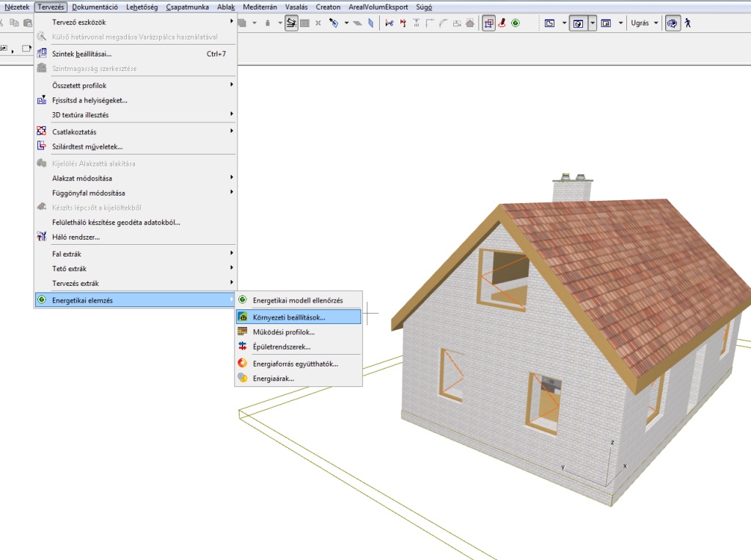Click the section window toolbar icon

(x=606, y=23)
